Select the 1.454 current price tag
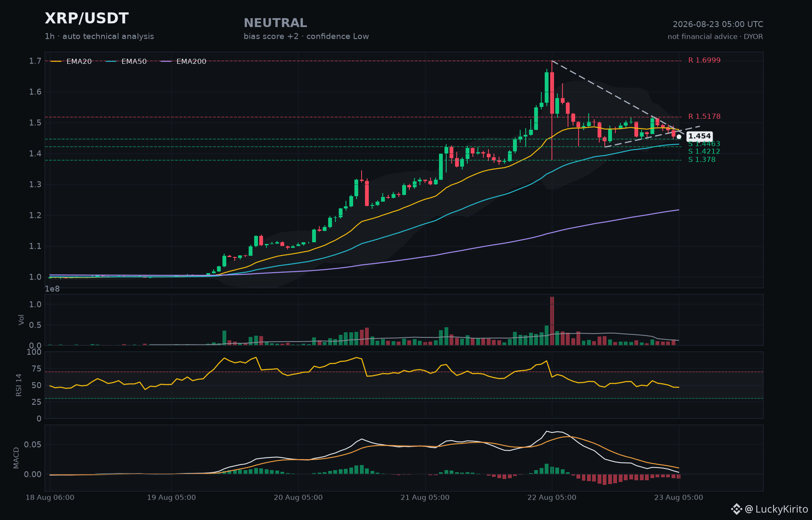Viewport: 812px width, 520px height. click(700, 136)
